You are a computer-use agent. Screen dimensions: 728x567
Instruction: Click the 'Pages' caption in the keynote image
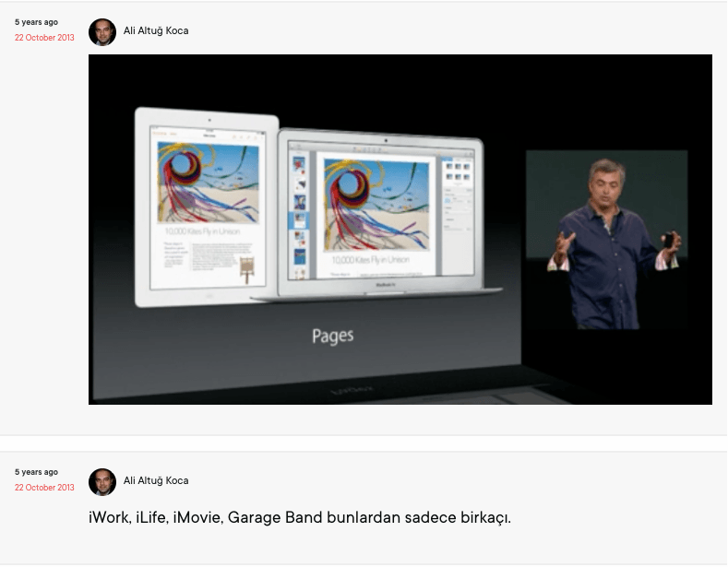coord(332,336)
